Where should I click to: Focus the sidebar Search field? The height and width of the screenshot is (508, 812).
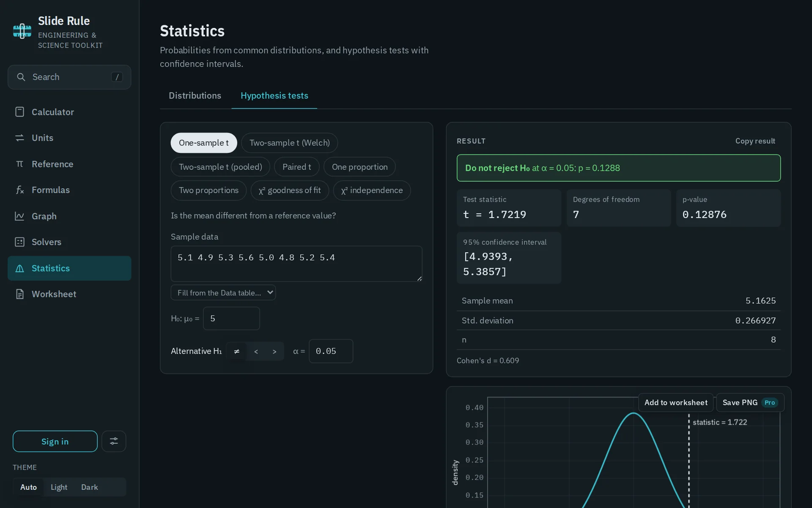click(69, 77)
